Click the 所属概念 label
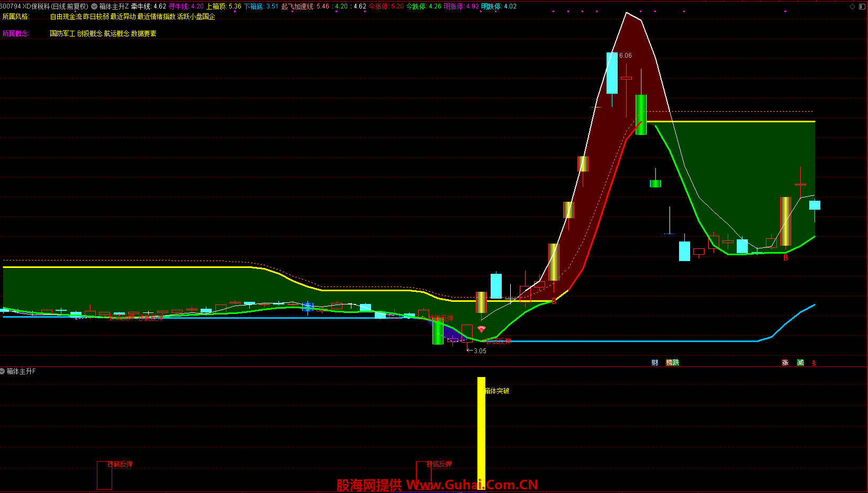This screenshot has height=493, width=868. point(16,33)
